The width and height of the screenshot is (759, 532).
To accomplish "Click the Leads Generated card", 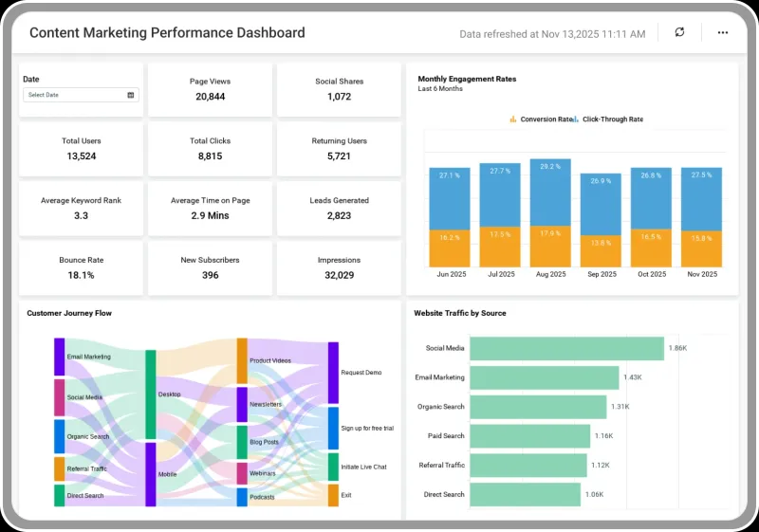I will (339, 209).
